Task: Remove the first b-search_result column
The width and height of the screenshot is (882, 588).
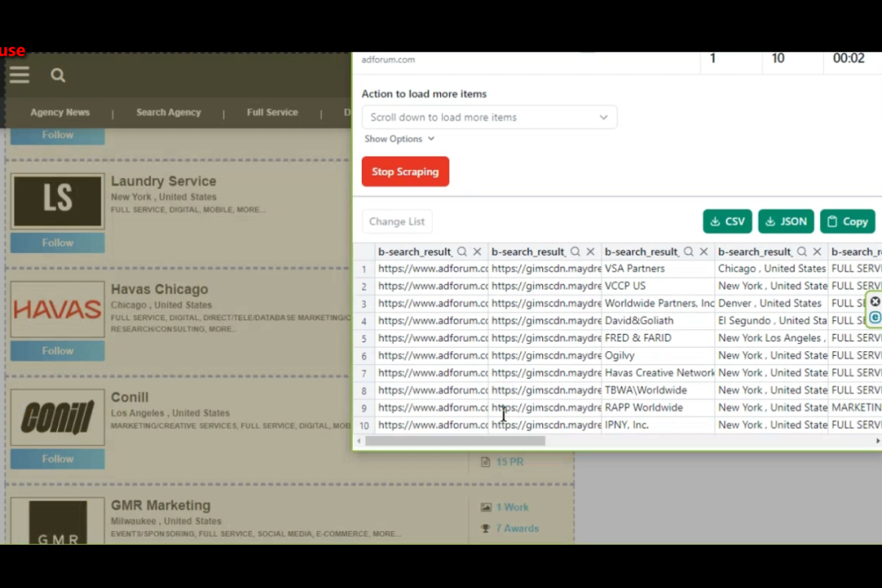Action: coord(478,252)
